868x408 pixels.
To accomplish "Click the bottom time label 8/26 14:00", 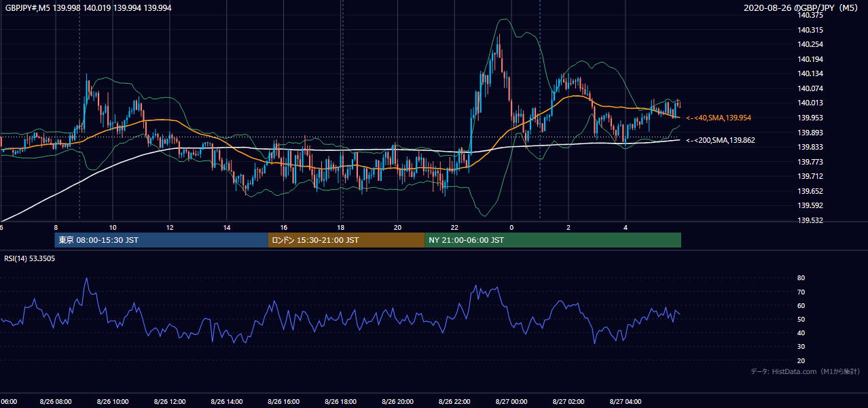I will pyautogui.click(x=226, y=402).
